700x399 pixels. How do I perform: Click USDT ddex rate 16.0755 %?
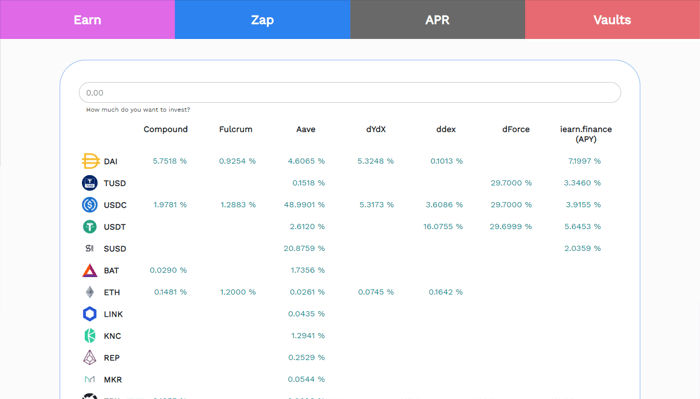tap(443, 227)
